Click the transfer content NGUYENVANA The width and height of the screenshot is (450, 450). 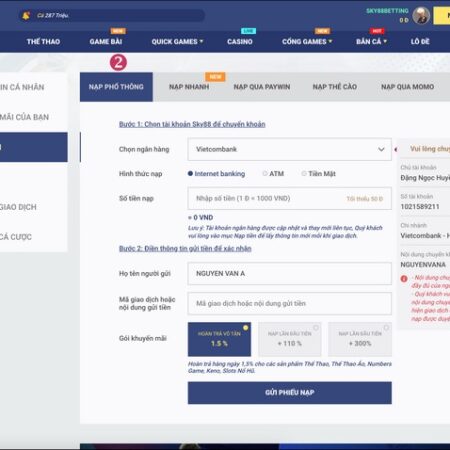coord(423,265)
